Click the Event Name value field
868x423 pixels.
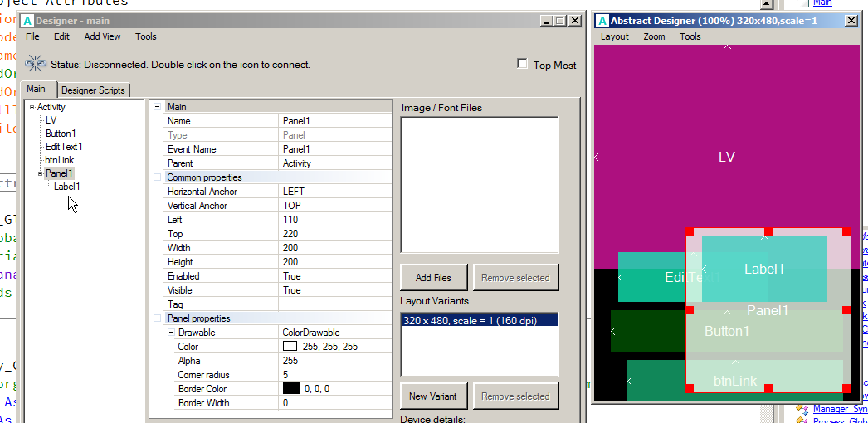pos(334,149)
